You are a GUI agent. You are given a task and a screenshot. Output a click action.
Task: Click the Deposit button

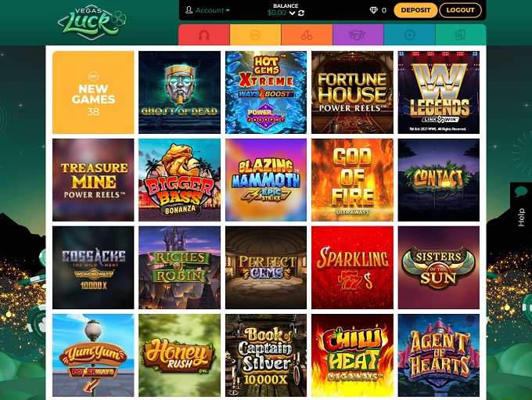(x=415, y=10)
